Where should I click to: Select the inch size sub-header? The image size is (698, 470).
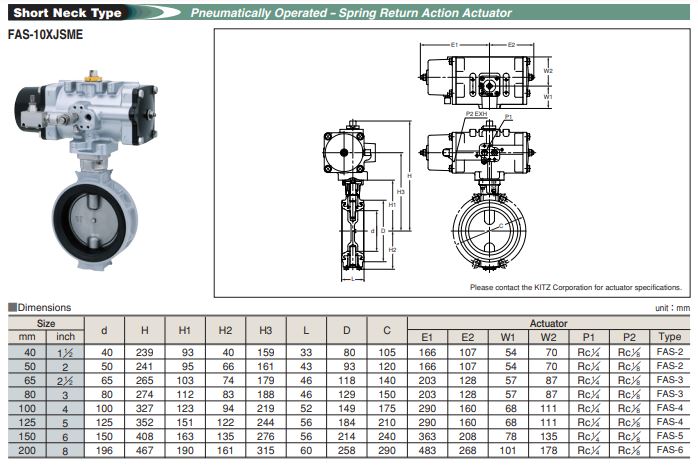(x=65, y=337)
